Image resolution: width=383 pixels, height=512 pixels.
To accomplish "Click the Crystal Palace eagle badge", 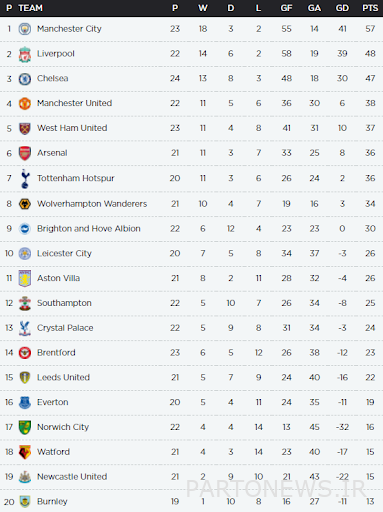I will [x=25, y=328].
